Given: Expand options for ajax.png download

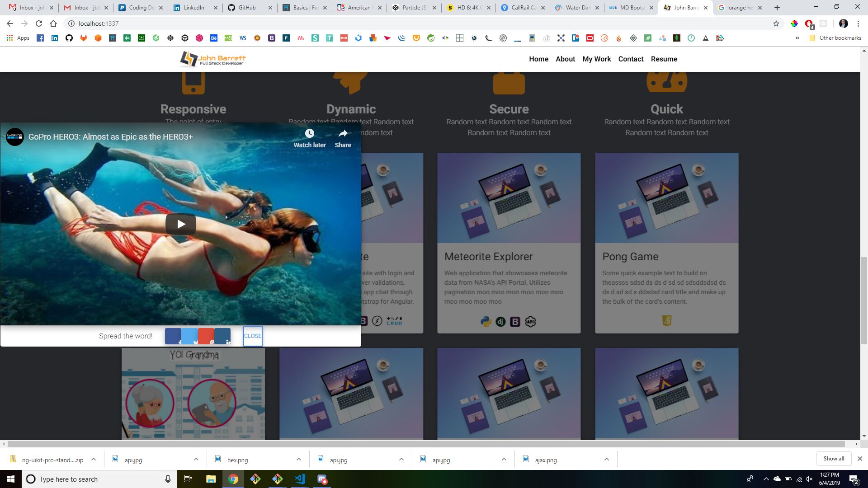Looking at the screenshot, I should [607, 460].
